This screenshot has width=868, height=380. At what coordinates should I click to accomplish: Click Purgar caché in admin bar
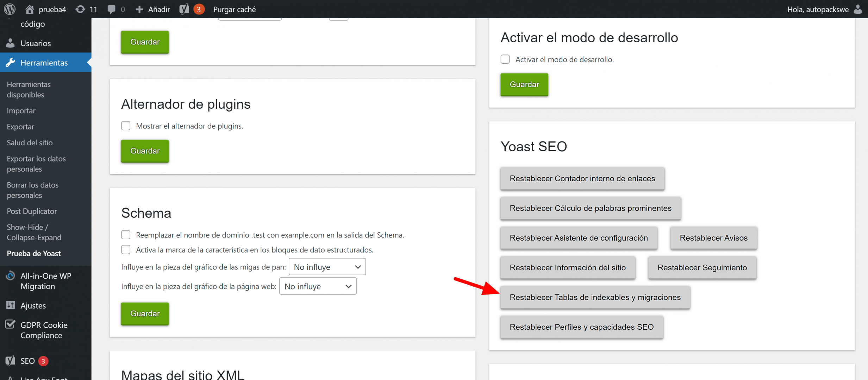coord(235,9)
